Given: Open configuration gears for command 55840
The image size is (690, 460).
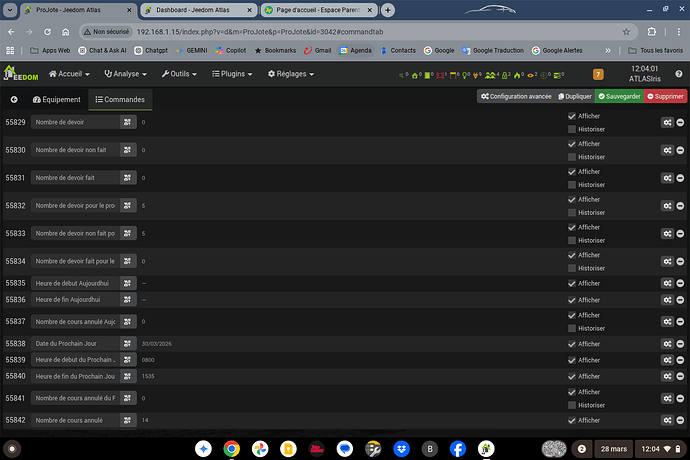Looking at the screenshot, I should tap(667, 376).
